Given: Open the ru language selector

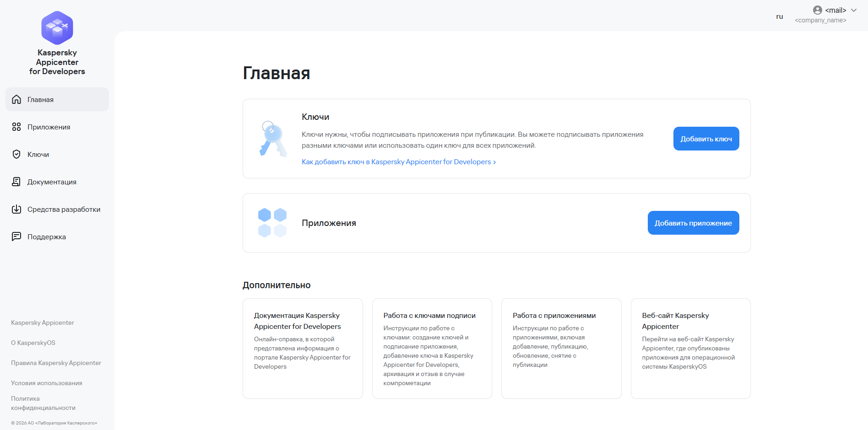Looking at the screenshot, I should tap(780, 16).
